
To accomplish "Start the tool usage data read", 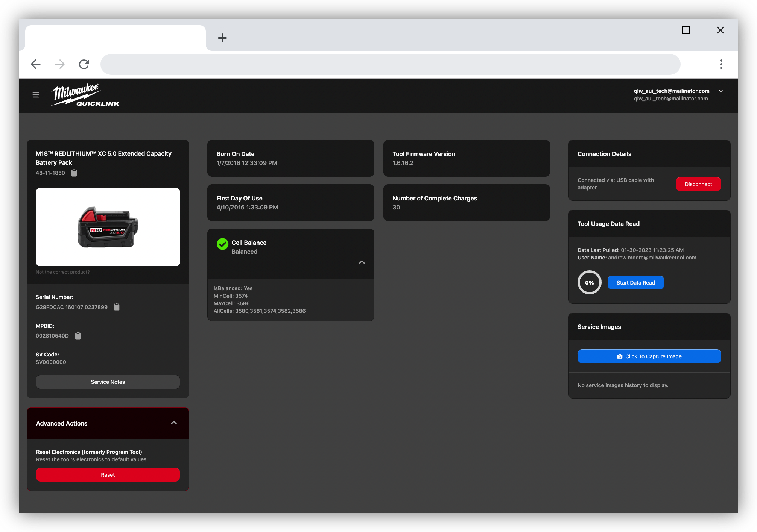I will 635,283.
